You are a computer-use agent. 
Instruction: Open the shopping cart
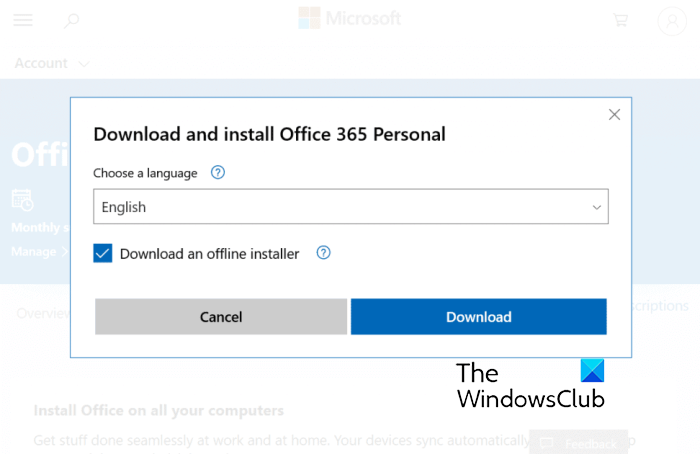coord(621,20)
